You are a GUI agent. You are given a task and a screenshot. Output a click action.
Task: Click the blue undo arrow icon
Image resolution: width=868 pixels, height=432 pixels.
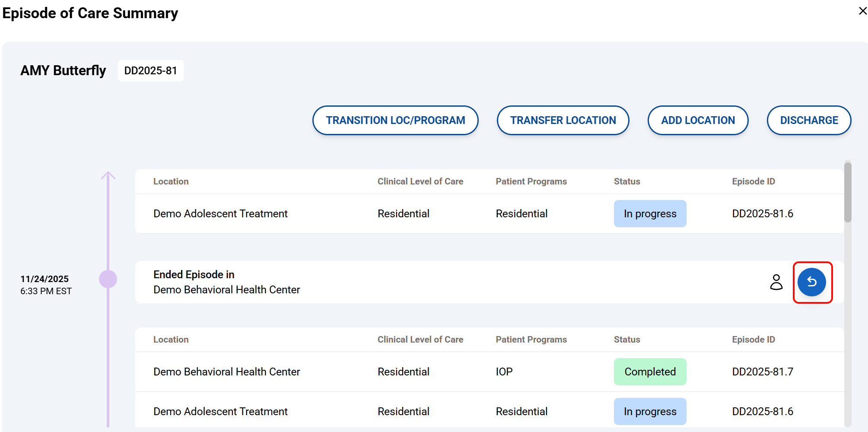811,282
